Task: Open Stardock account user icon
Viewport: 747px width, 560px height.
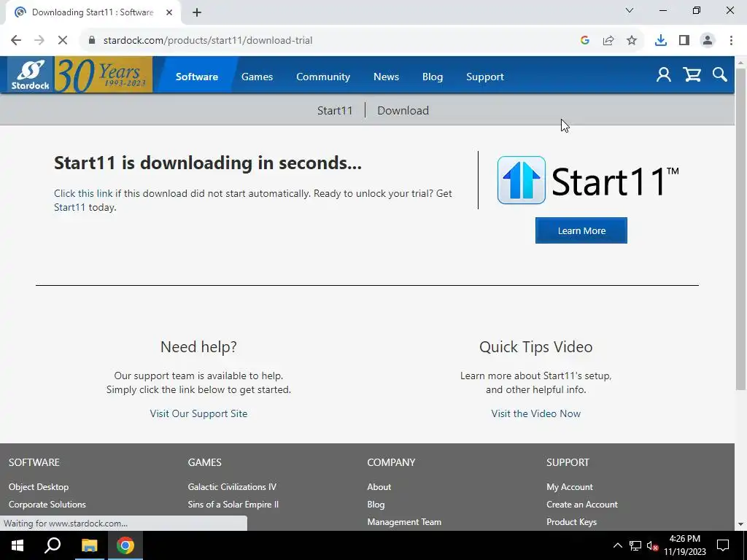Action: click(664, 75)
